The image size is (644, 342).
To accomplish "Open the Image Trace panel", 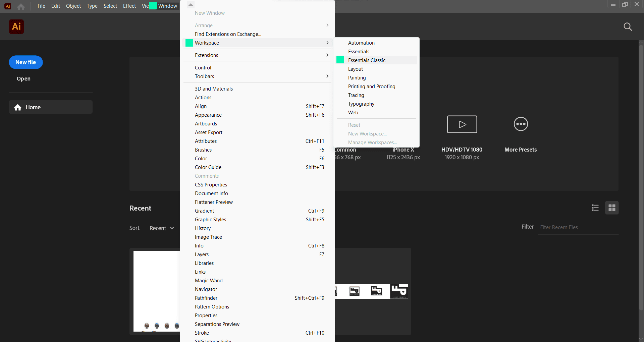I will click(x=258, y=237).
